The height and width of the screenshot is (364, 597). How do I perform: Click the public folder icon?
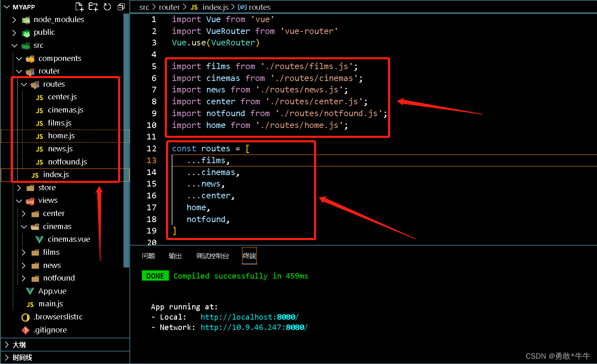tap(26, 33)
